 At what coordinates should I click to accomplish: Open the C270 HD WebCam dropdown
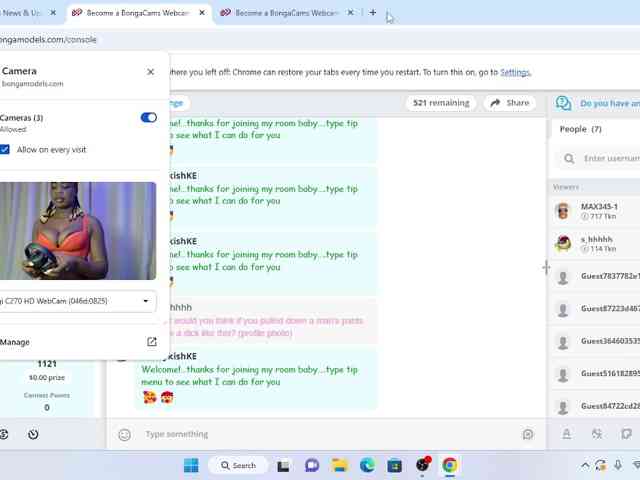coord(78,301)
